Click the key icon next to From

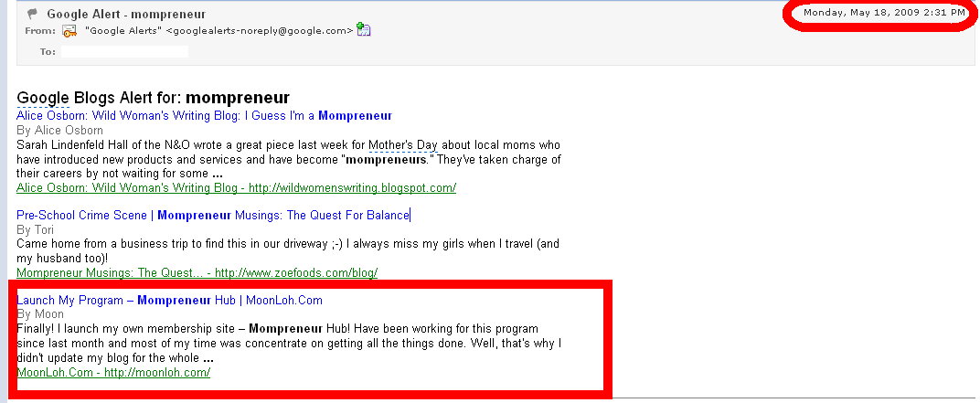coord(70,31)
